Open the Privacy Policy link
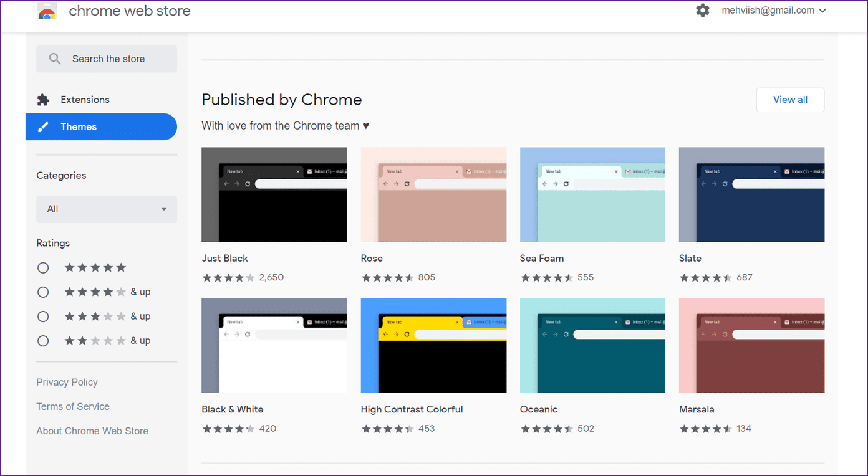This screenshot has width=868, height=476. point(67,383)
